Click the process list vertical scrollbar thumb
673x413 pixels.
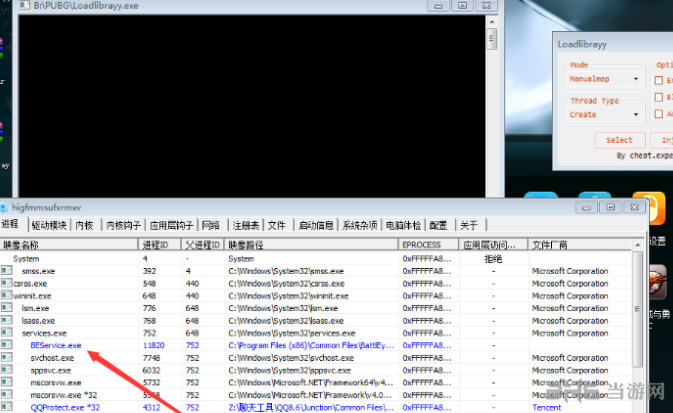[x=637, y=309]
